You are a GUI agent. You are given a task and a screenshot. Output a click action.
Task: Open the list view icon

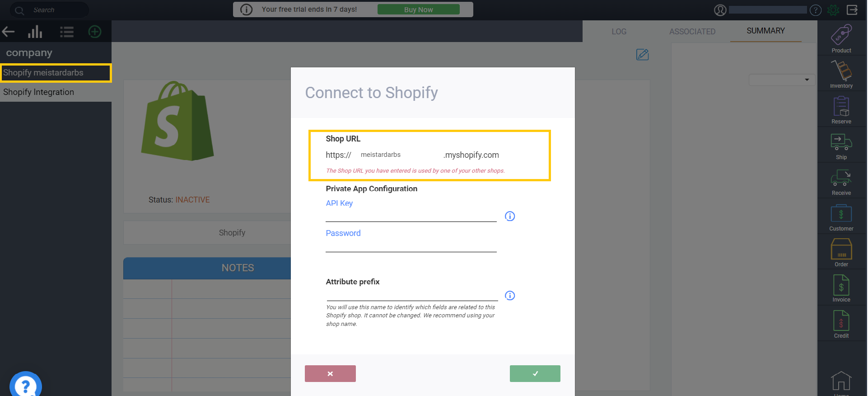[67, 32]
